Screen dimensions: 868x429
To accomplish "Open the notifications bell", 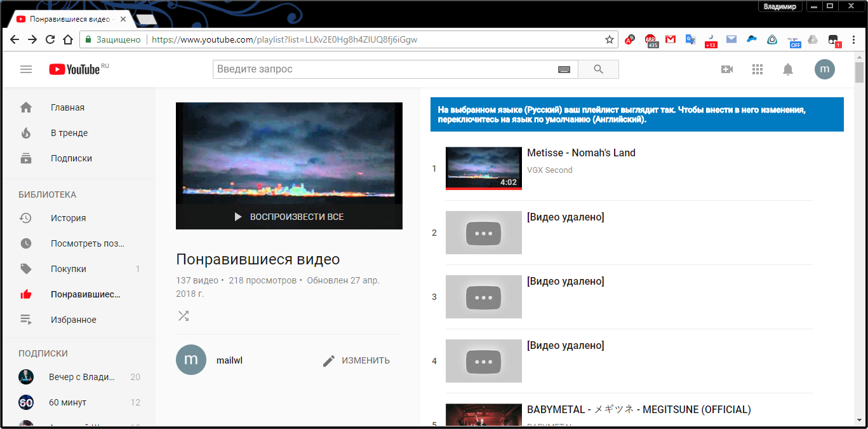I will point(788,69).
